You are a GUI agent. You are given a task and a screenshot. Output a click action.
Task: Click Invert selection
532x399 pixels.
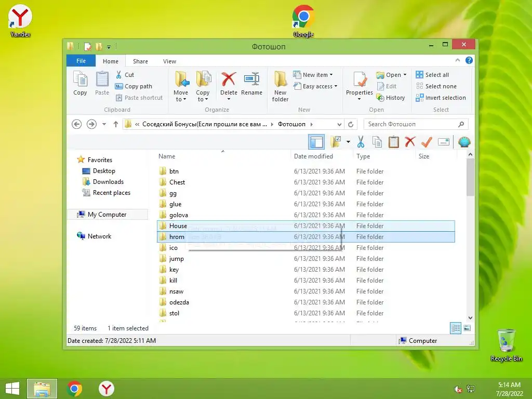[x=441, y=98]
